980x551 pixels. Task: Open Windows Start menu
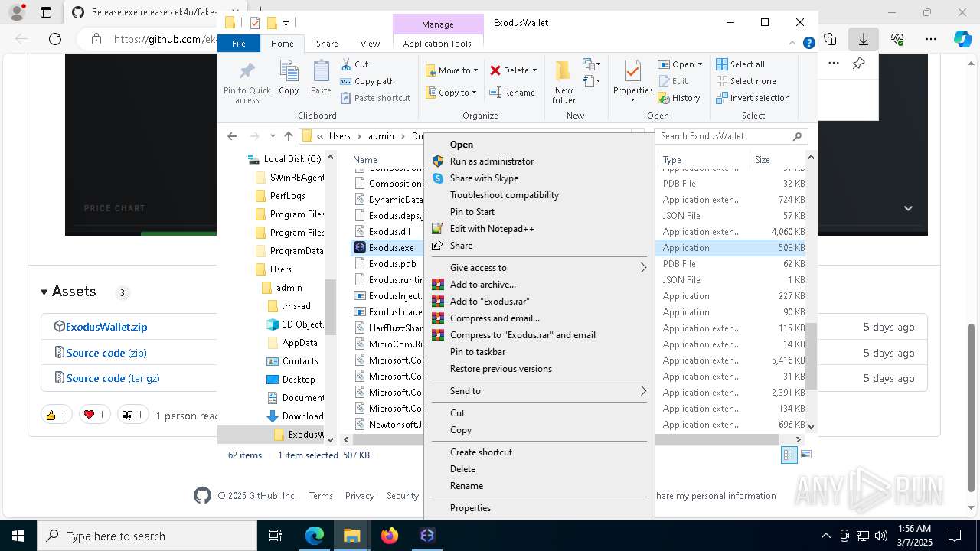pyautogui.click(x=18, y=536)
